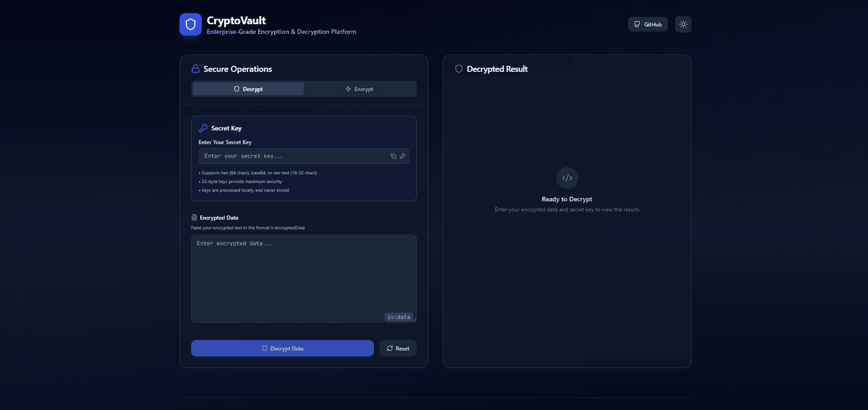Click the lock icon beside Secure Operations
This screenshot has width=868, height=410.
pyautogui.click(x=196, y=69)
